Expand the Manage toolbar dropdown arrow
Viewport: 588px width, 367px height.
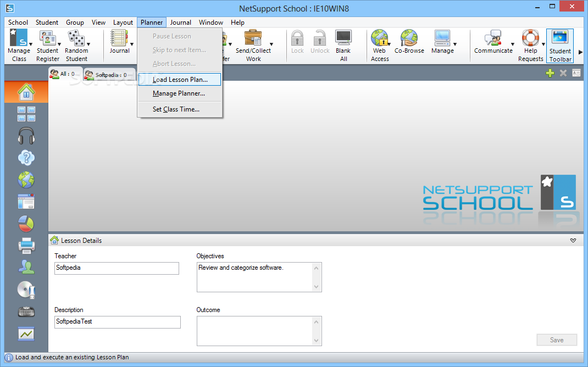[455, 45]
